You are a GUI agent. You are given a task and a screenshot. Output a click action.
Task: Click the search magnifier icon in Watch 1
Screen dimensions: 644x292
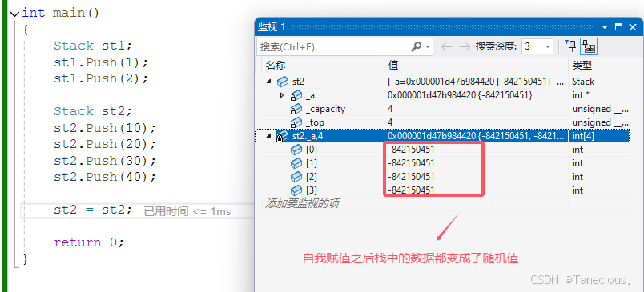pyautogui.click(x=416, y=46)
